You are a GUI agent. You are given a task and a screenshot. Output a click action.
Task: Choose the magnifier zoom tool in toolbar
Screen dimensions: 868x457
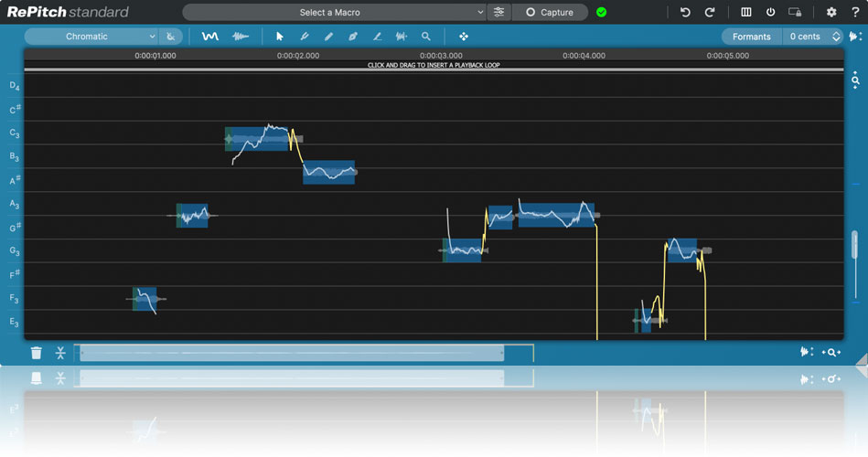[425, 37]
